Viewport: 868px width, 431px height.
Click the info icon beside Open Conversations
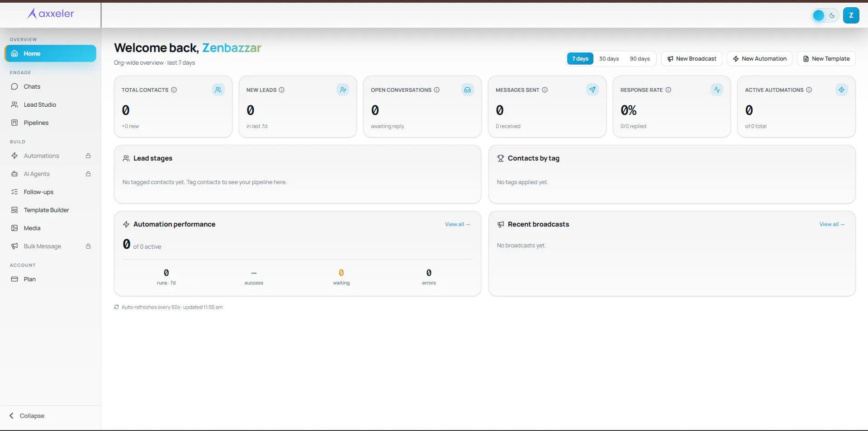437,90
